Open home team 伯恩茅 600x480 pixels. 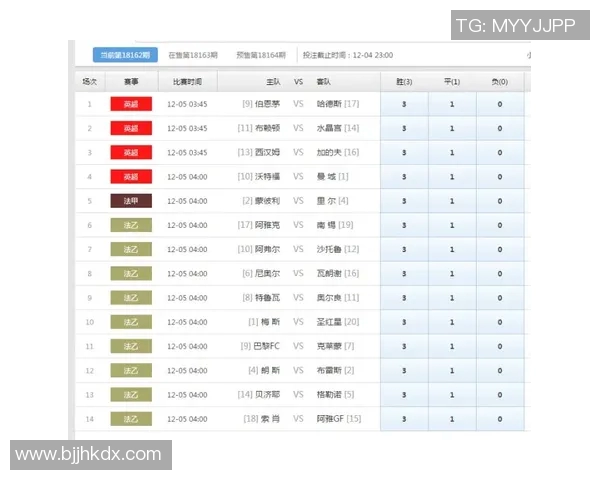[267, 104]
